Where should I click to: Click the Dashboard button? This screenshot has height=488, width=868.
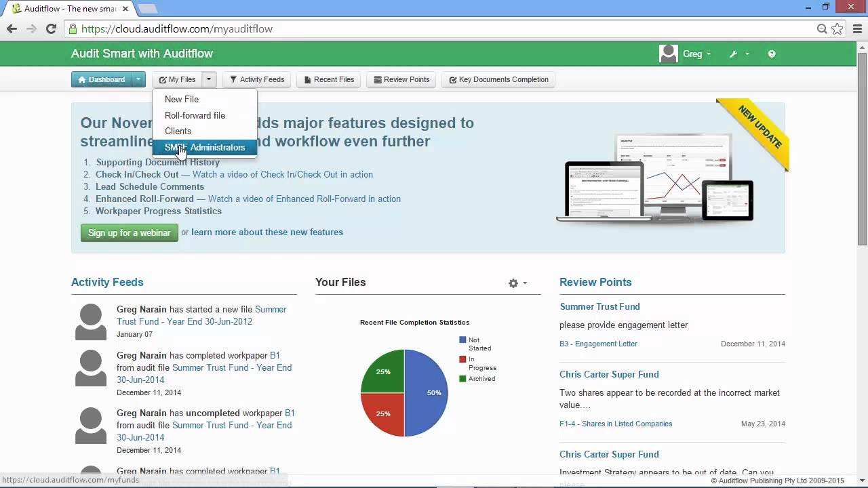point(101,79)
